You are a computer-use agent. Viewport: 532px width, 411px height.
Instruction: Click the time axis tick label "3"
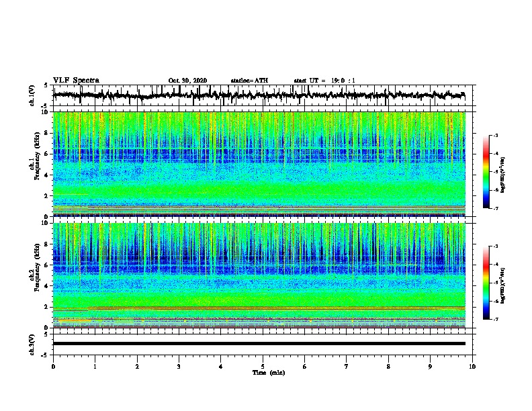[x=179, y=367]
